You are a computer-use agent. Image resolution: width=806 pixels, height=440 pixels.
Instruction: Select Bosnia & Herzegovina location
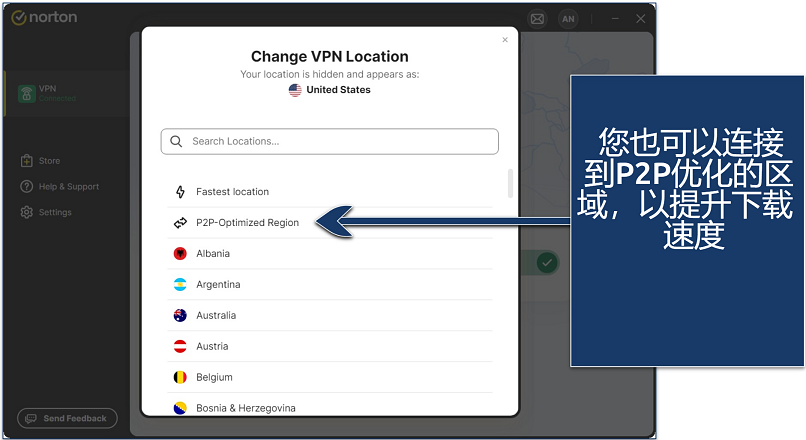[329, 406]
